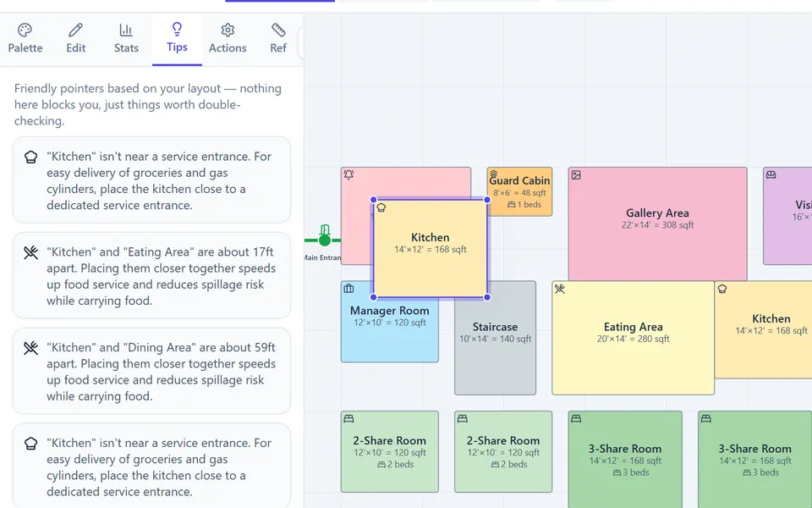Viewport: 812px width, 508px height.
Task: Click the bed icon on the 3-Share Room below the right Kitchen
Action: pos(705,418)
